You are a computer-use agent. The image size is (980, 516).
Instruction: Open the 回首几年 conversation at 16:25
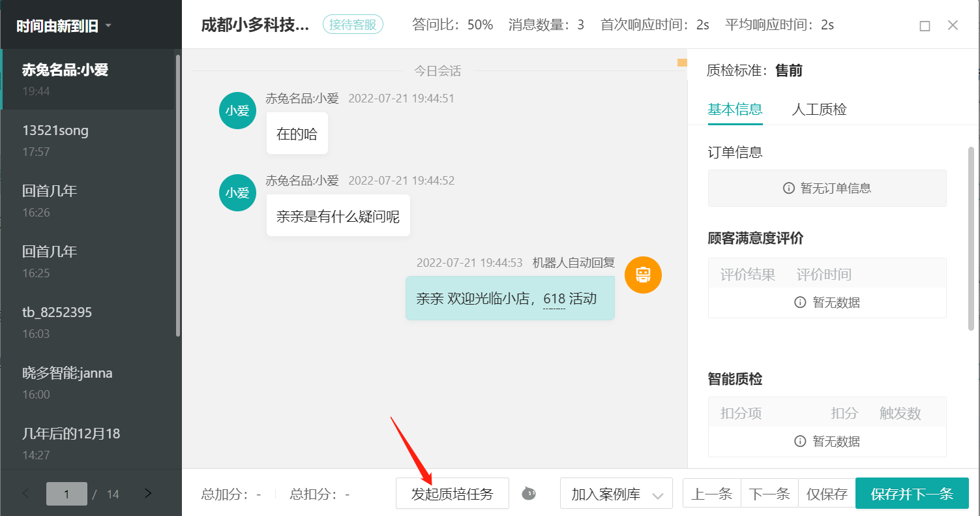pos(89,262)
